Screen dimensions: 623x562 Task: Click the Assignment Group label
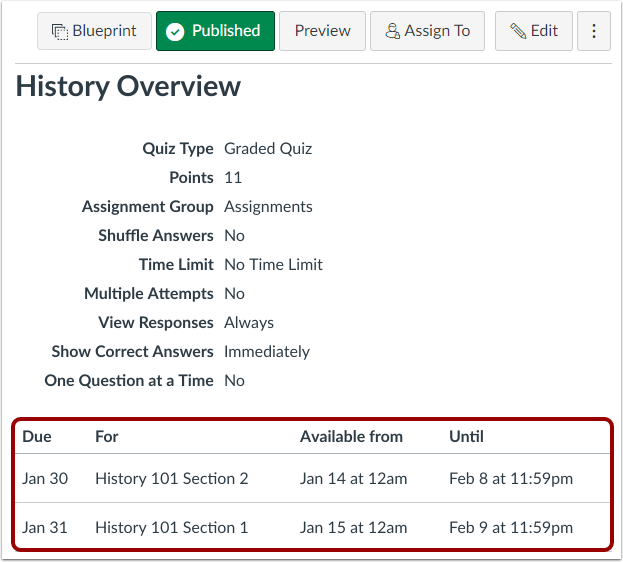point(148,207)
